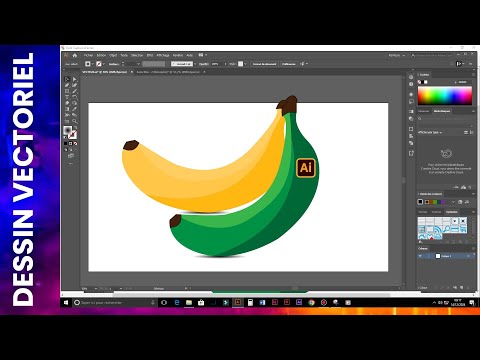480x360 pixels.
Task: Open the Windows Start menu
Action: [66, 303]
